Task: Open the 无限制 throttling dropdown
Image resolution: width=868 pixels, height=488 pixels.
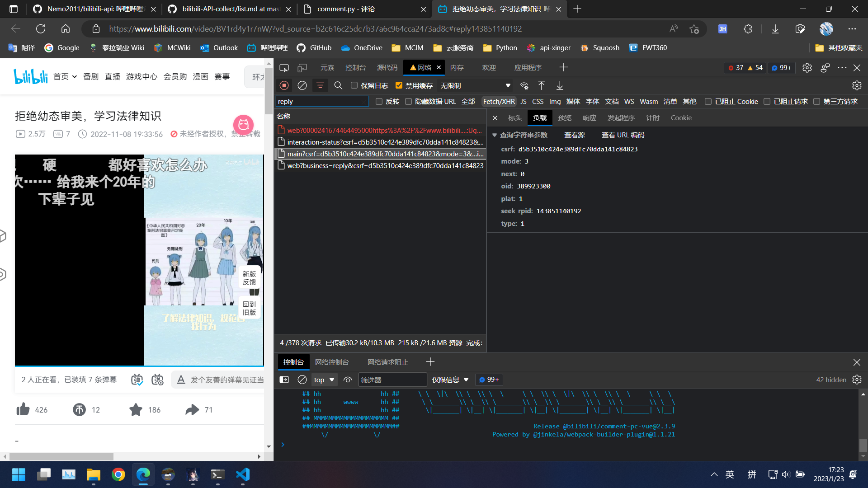Action: pyautogui.click(x=475, y=85)
